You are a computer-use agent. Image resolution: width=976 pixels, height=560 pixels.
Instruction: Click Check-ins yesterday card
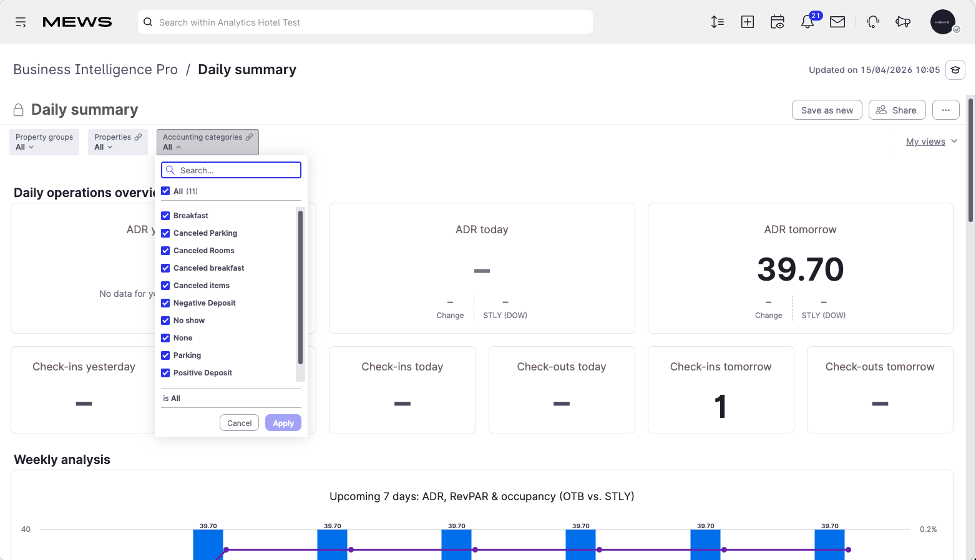click(83, 390)
